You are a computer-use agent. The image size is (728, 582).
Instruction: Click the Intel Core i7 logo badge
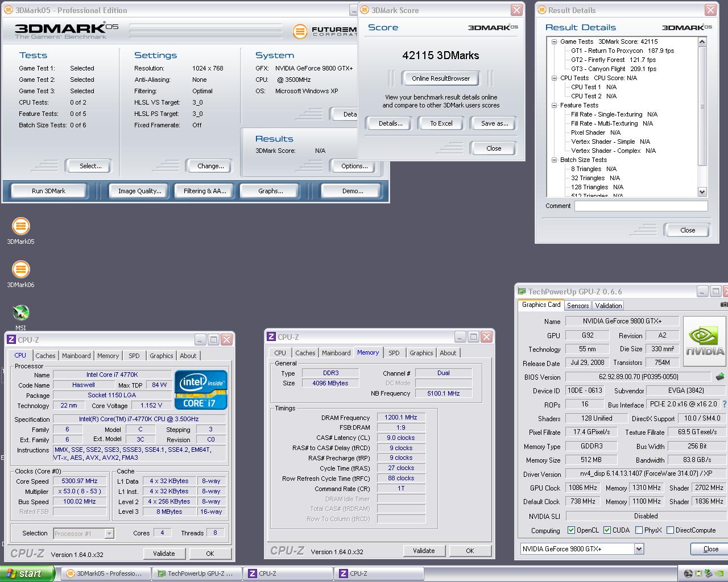click(201, 390)
